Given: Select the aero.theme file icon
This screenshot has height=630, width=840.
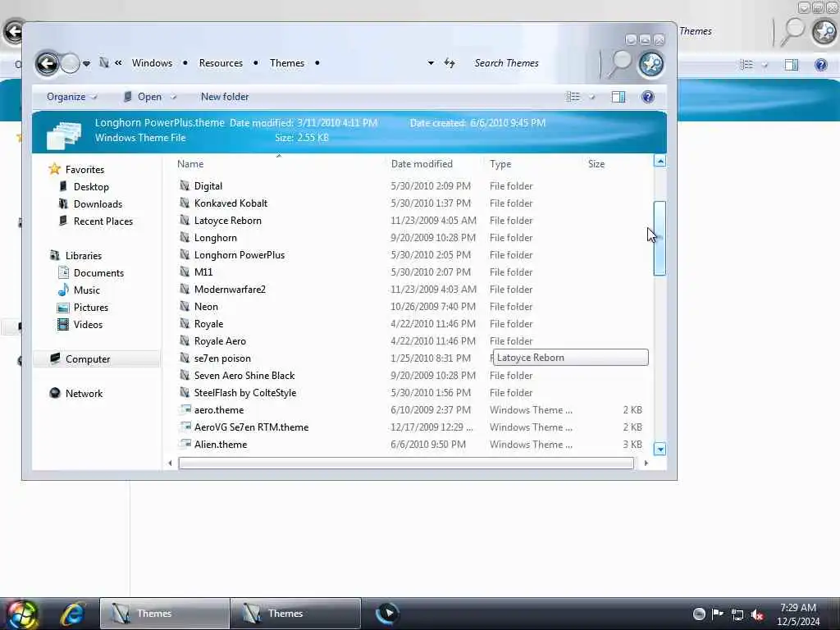Looking at the screenshot, I should click(x=185, y=410).
